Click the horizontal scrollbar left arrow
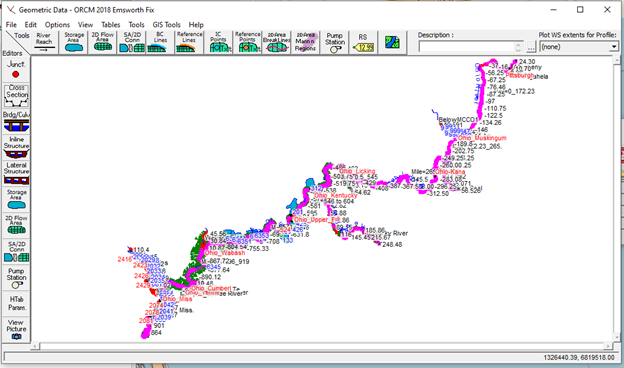Screen dimensions: 624x368 pos(35,346)
